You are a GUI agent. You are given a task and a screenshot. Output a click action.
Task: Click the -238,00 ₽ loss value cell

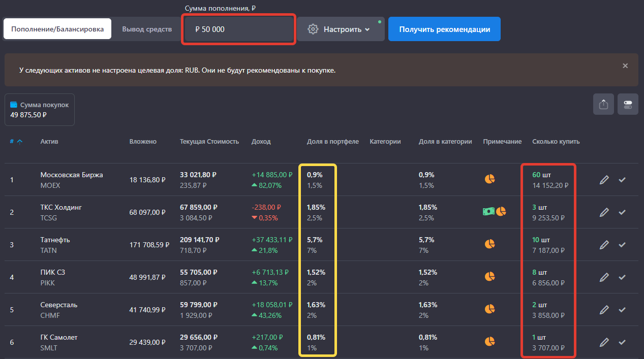coord(266,207)
